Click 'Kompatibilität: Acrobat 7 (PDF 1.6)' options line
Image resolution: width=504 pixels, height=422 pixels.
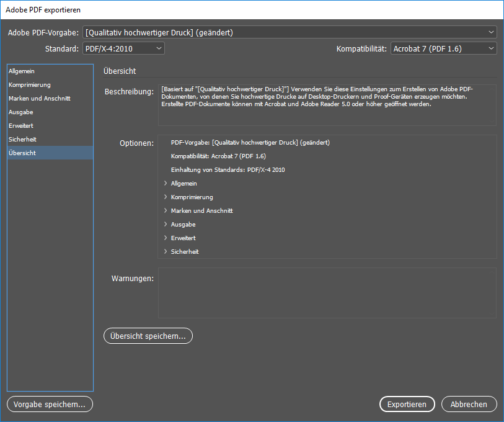219,156
